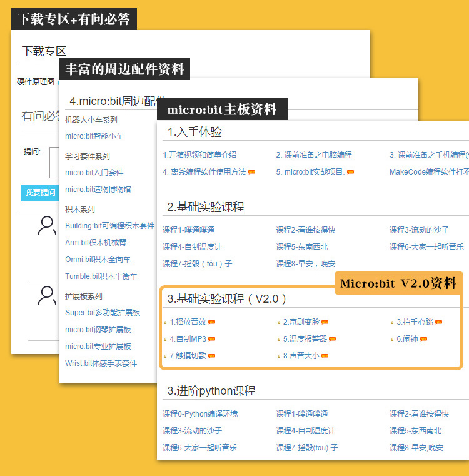Open V2.0 lesson 8.声音大小
The height and width of the screenshot is (476, 469).
pos(301,355)
